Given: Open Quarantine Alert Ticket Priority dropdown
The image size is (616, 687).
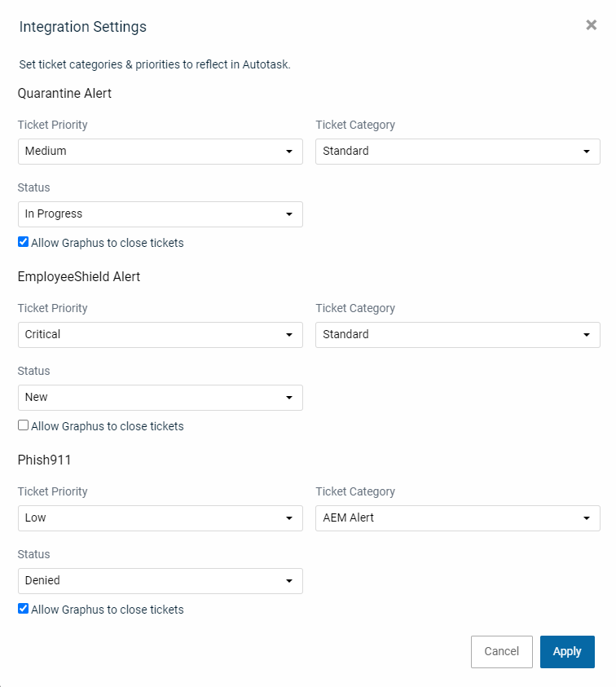Looking at the screenshot, I should pos(161,152).
